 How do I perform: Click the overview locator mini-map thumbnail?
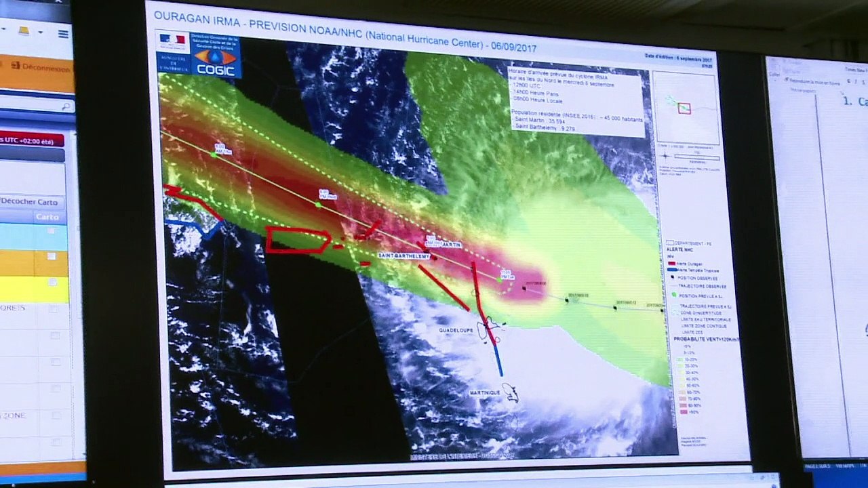point(685,108)
